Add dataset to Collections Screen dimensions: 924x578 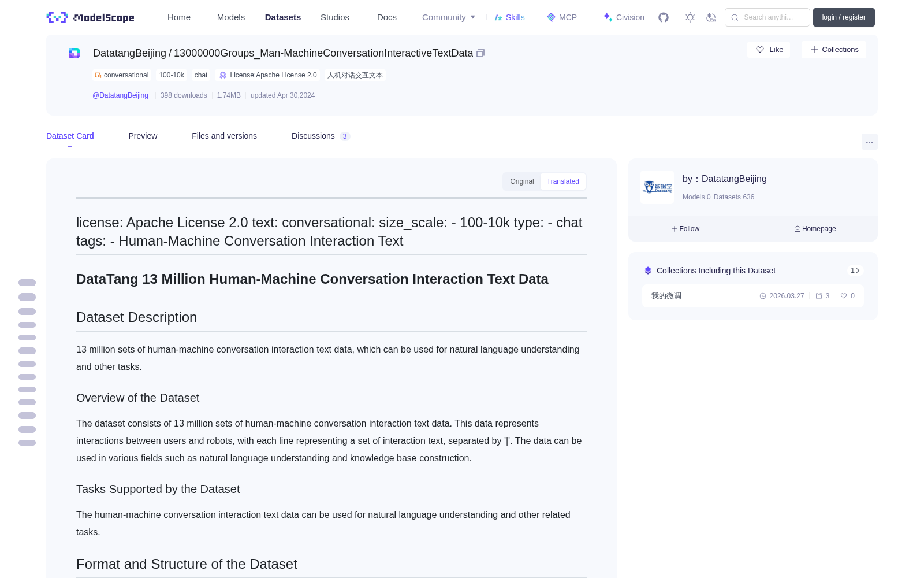tap(834, 50)
